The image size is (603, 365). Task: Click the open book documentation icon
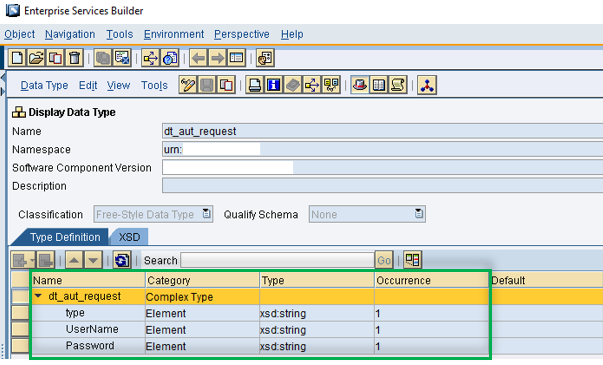378,85
